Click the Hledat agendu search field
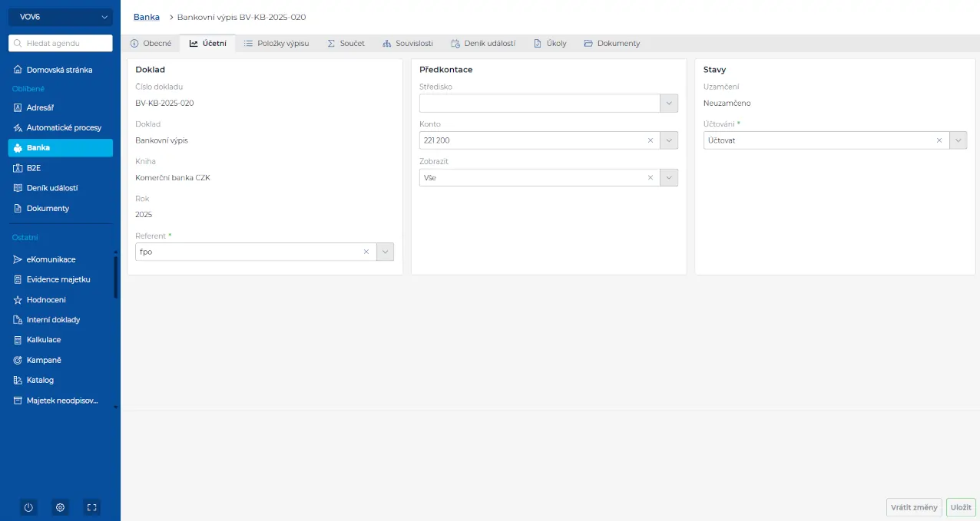Screen dimensions: 980x521 click(61, 44)
